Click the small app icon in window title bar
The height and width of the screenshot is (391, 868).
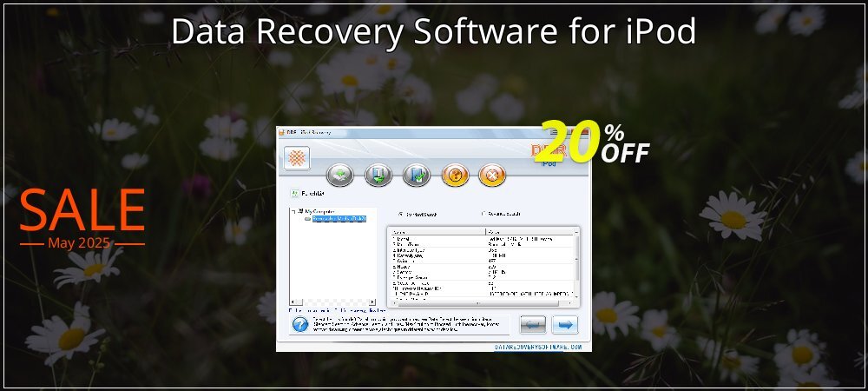tap(281, 132)
